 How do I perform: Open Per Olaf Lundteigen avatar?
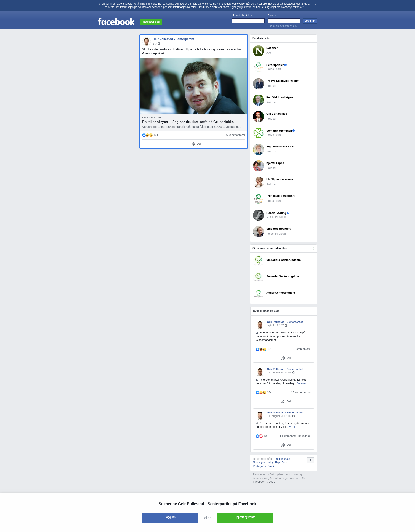click(258, 100)
